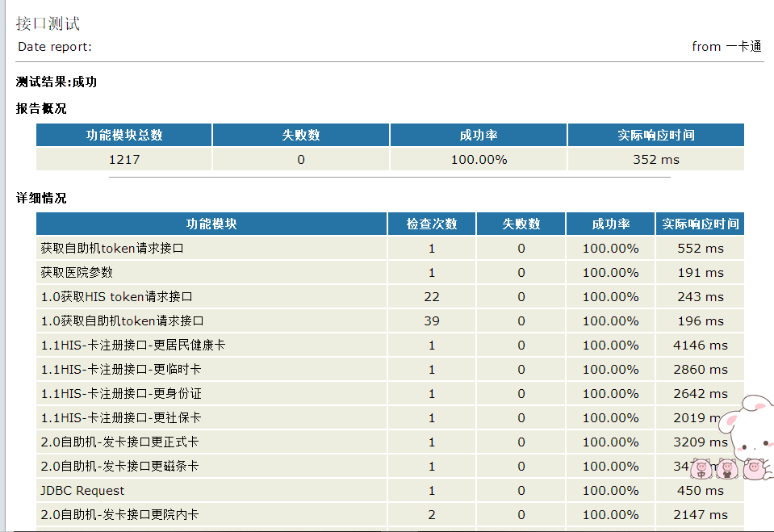Select the 测试结果:成功 line
The image size is (774, 532).
point(56,82)
